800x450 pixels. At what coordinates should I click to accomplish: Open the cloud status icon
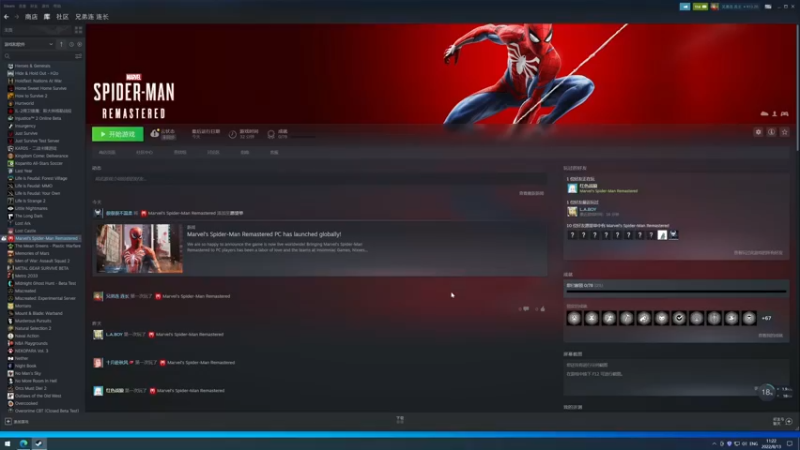click(155, 134)
